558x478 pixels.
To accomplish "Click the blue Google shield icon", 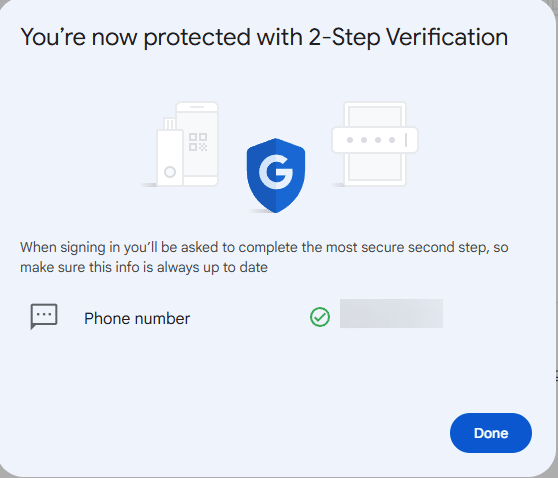I will [x=276, y=175].
